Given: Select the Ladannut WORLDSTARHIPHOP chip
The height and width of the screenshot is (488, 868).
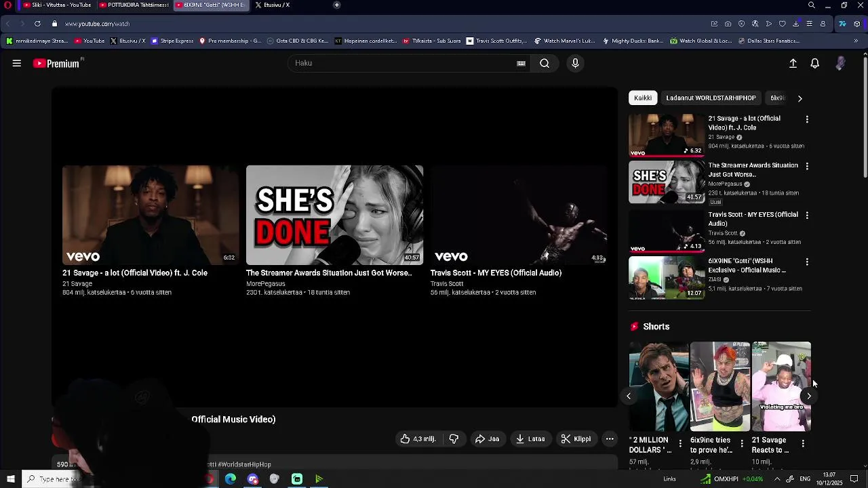Looking at the screenshot, I should click(x=711, y=98).
